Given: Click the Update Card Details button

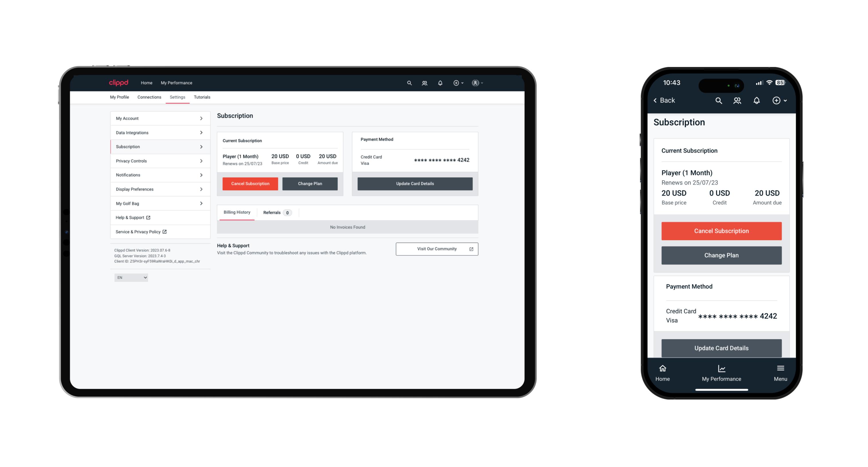Looking at the screenshot, I should [x=414, y=183].
